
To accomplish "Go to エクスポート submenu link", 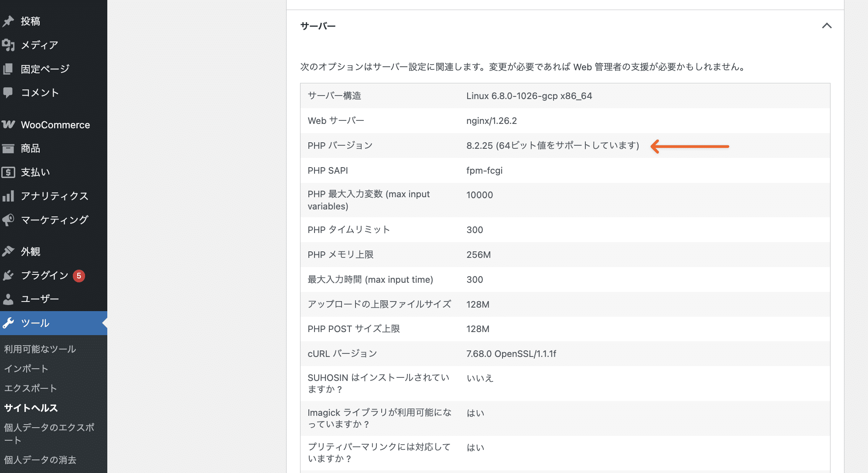I will 31,388.
